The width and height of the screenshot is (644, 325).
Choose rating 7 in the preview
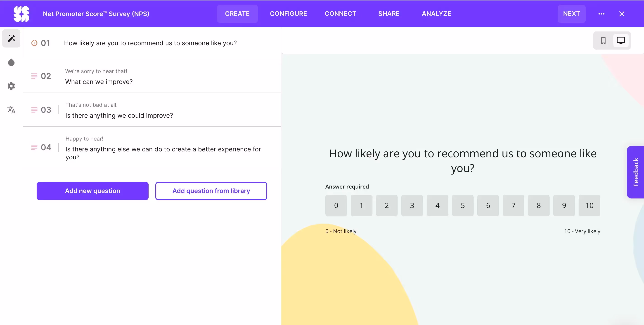(x=513, y=206)
